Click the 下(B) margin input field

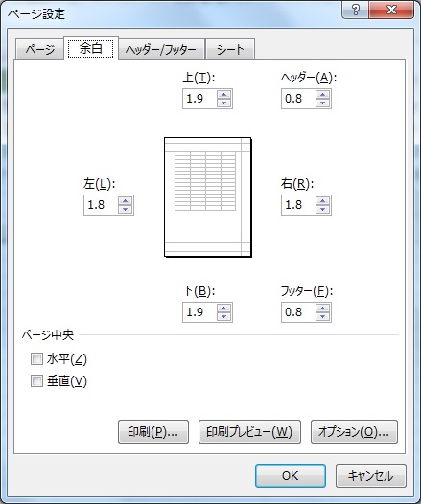coord(199,312)
